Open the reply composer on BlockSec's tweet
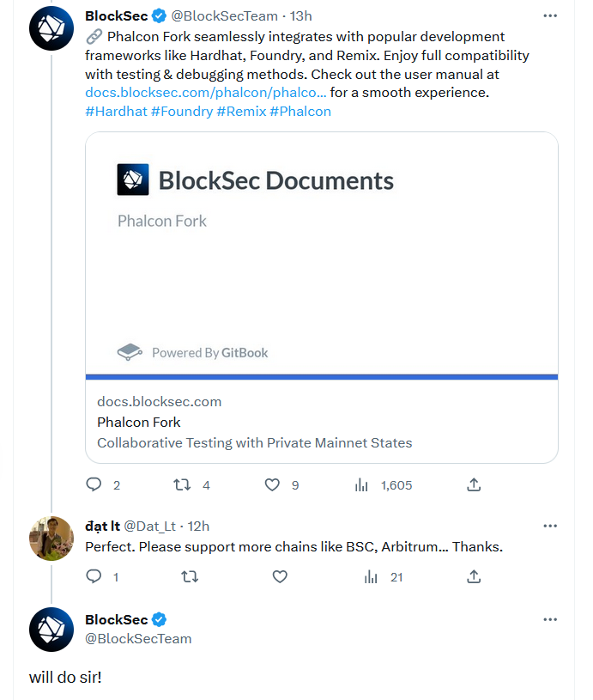This screenshot has height=700, width=593. pyautogui.click(x=94, y=484)
